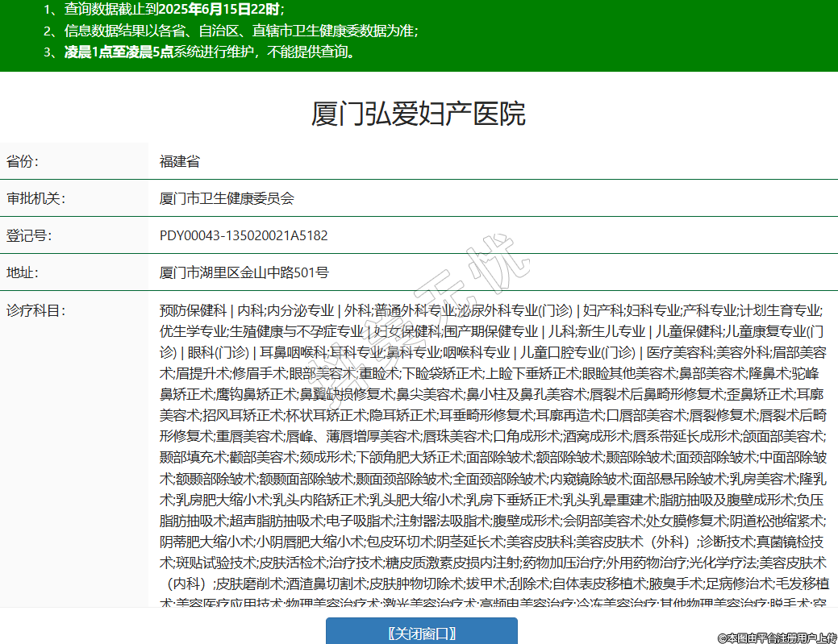
Task: Select the 审批机关 field label
Action: pyautogui.click(x=35, y=198)
